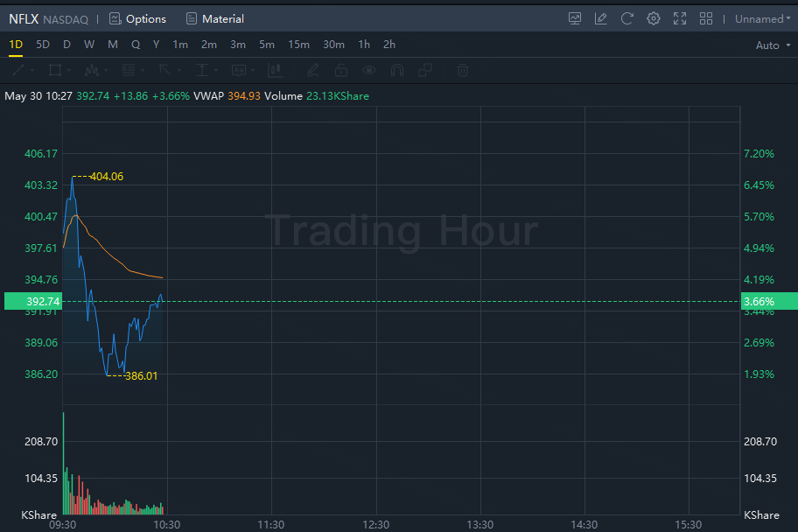
Task: Select the arrow drawing tool
Action: 164,70
